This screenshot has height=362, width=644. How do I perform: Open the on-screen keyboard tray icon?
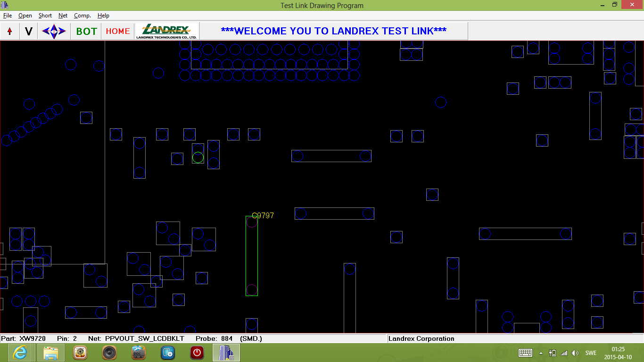tap(526, 353)
